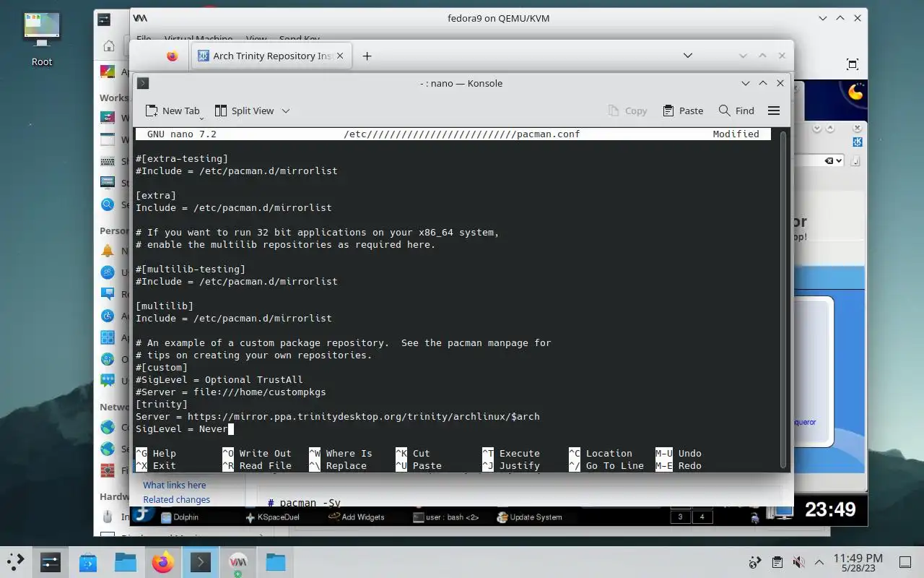924x578 pixels.
Task: Expand the hidden system tray arrow
Action: (x=819, y=562)
